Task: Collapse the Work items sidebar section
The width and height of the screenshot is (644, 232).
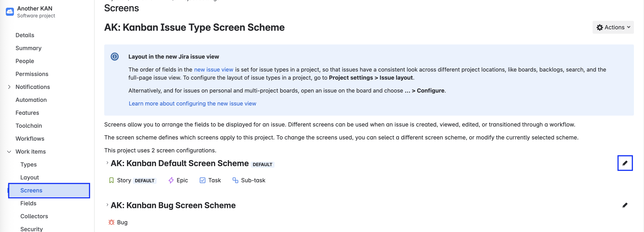Action: tap(9, 152)
